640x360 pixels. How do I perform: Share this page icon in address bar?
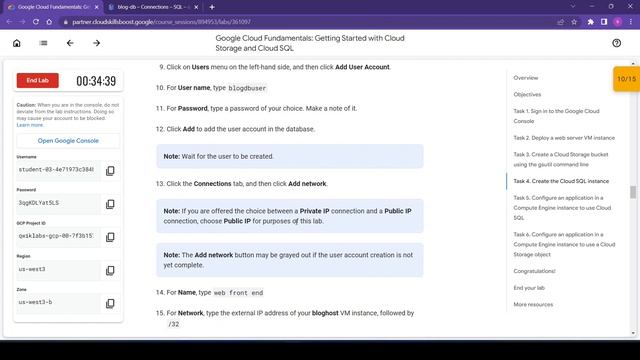coord(560,22)
